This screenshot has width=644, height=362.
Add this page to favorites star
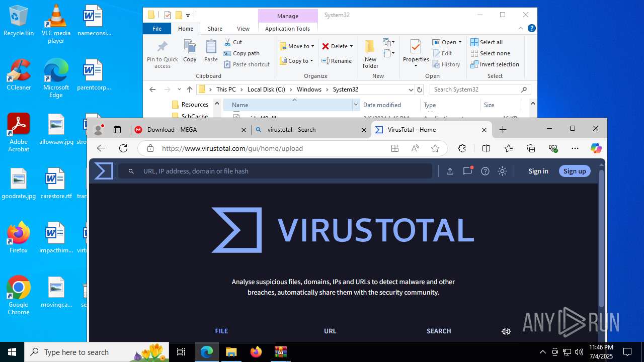[435, 148]
